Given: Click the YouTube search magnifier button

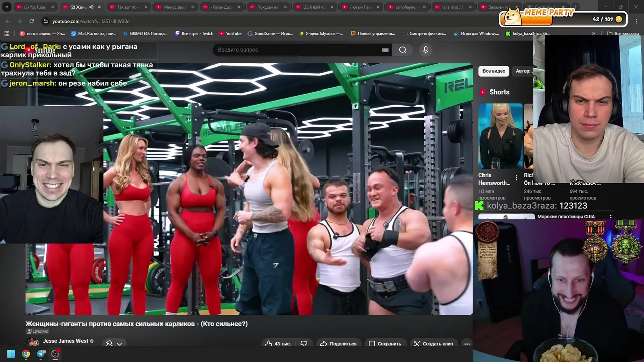Looking at the screenshot, I should tap(403, 50).
